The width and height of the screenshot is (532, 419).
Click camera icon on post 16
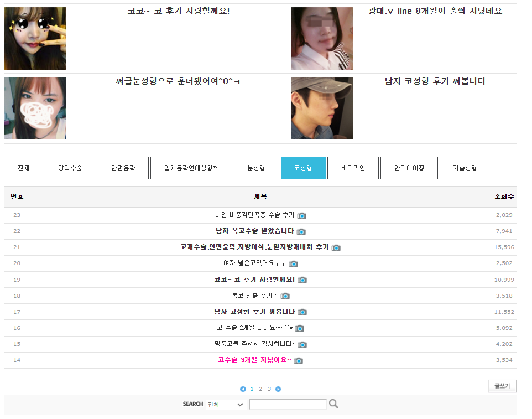click(x=299, y=328)
